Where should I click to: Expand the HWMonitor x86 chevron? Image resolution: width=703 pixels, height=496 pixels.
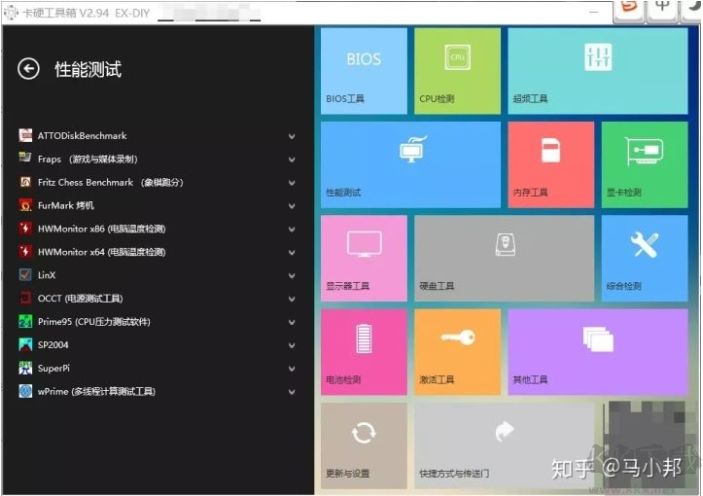292,230
